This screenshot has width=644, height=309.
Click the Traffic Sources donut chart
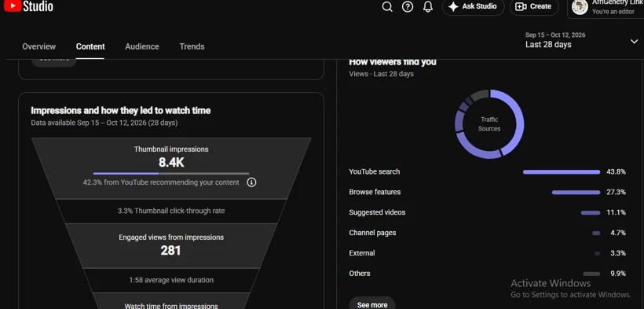tap(489, 124)
